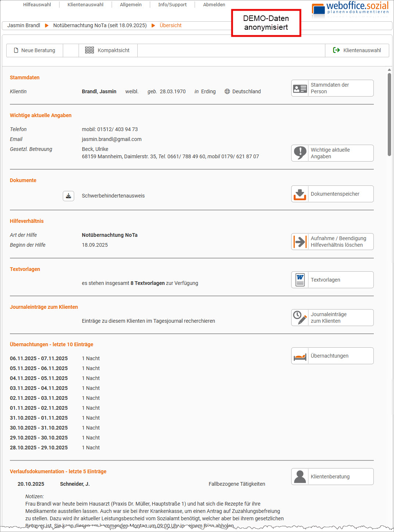Click the Wichtige aktuelle Angaben exclamation icon

tap(300, 153)
